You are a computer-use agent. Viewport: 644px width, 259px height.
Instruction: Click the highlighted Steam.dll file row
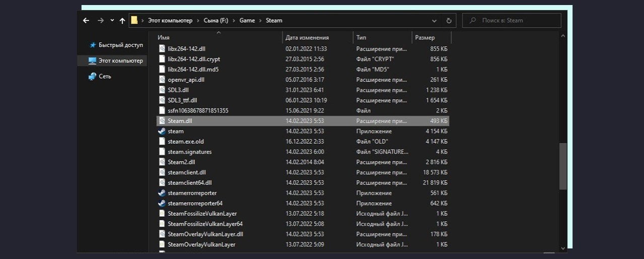click(x=303, y=121)
